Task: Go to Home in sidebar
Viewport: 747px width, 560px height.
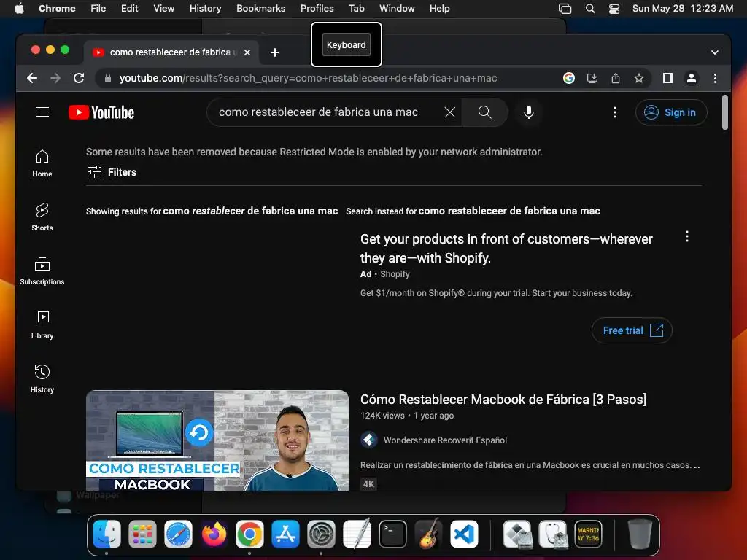Action: coord(42,163)
